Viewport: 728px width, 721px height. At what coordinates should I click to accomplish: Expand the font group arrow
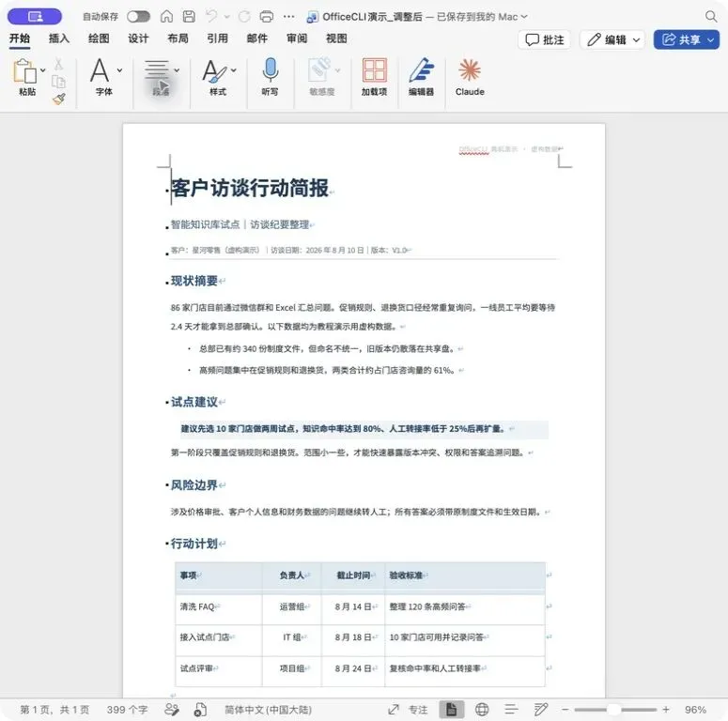point(120,70)
